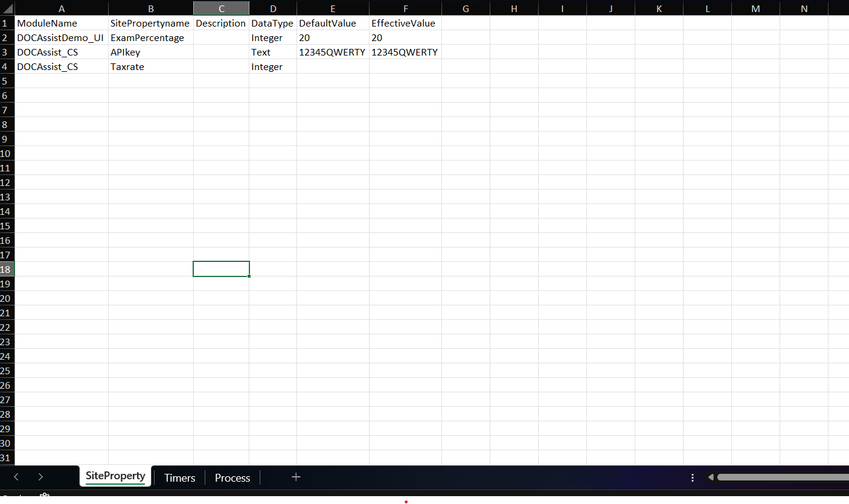Select column A header
849x504 pixels.
(62, 8)
